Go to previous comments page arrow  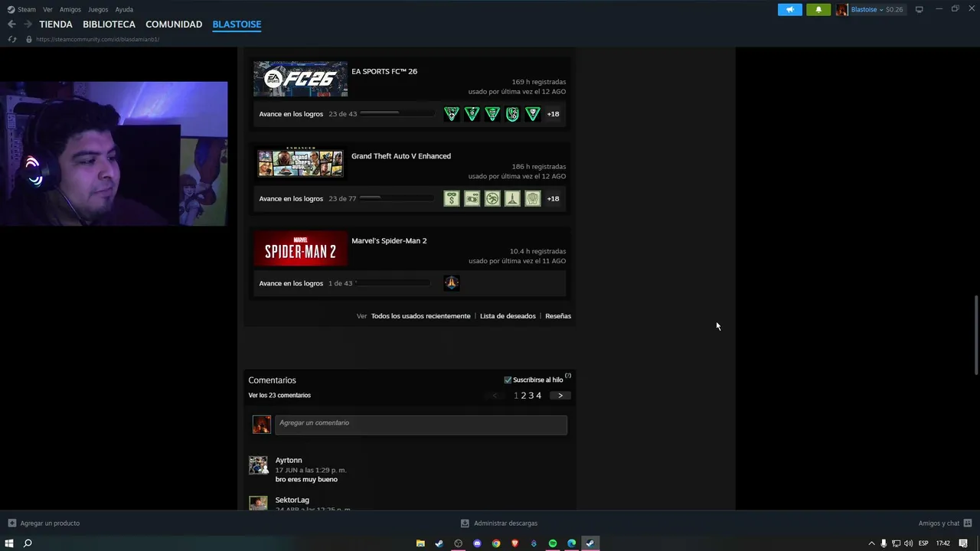pyautogui.click(x=495, y=396)
